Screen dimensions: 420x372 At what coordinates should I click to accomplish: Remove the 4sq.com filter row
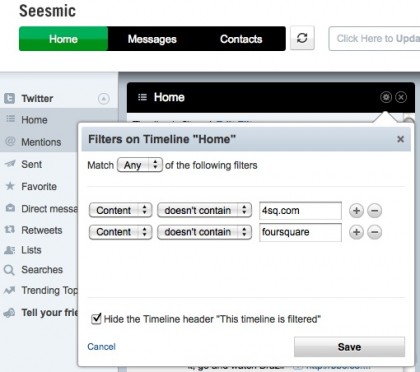[x=374, y=211]
